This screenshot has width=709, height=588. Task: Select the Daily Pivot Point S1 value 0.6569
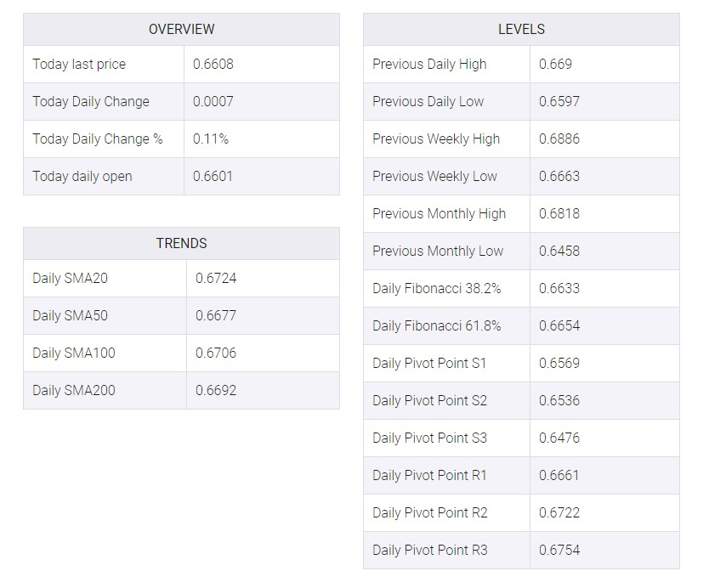coord(559,364)
